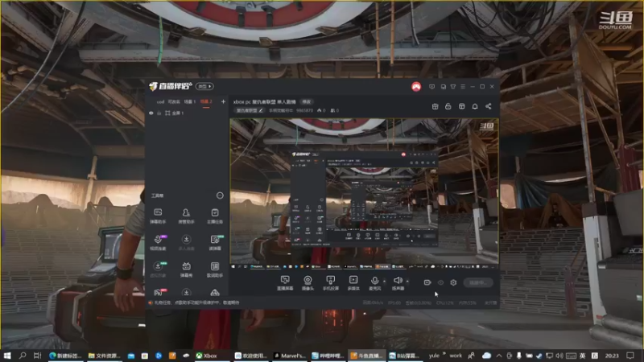This screenshot has height=362, width=644.
Task: Open Marvel's game in taskbar
Action: click(x=290, y=356)
